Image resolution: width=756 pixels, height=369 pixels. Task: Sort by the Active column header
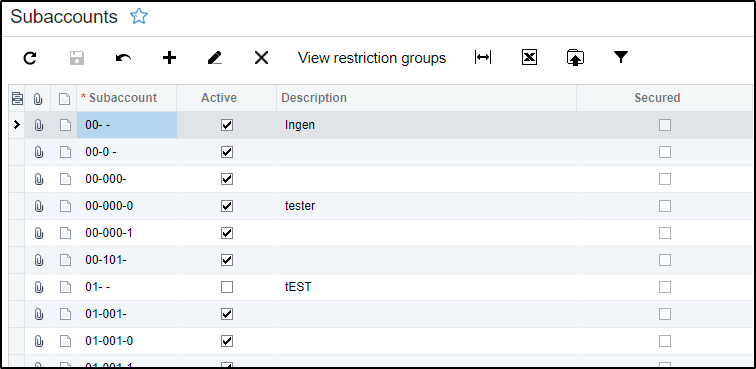coord(227,98)
